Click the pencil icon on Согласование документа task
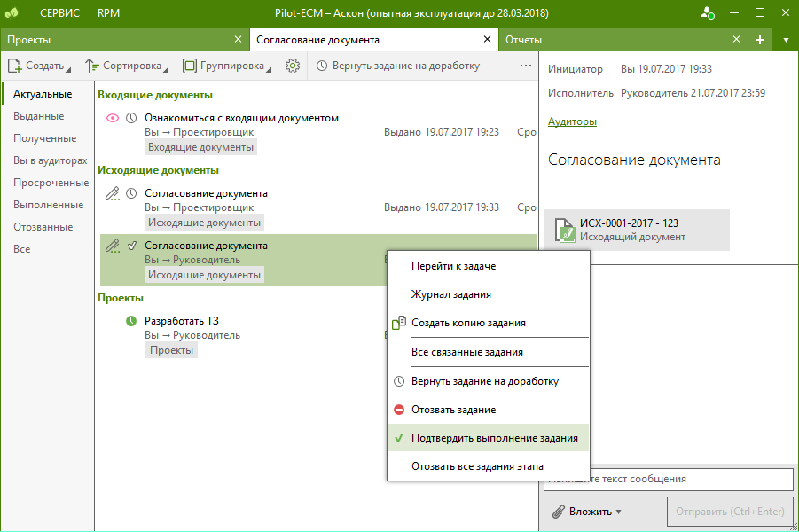The height and width of the screenshot is (532, 799). pos(111,193)
